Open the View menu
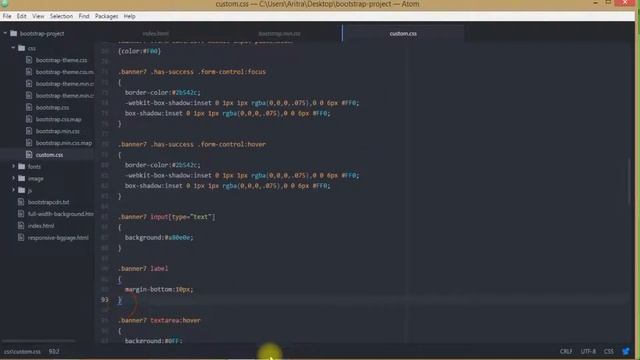Image resolution: width=640 pixels, height=360 pixels. tap(38, 16)
